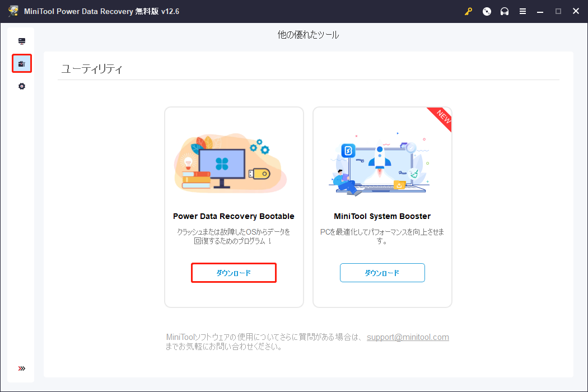
Task: Download MiniTool System Booster
Action: 382,273
